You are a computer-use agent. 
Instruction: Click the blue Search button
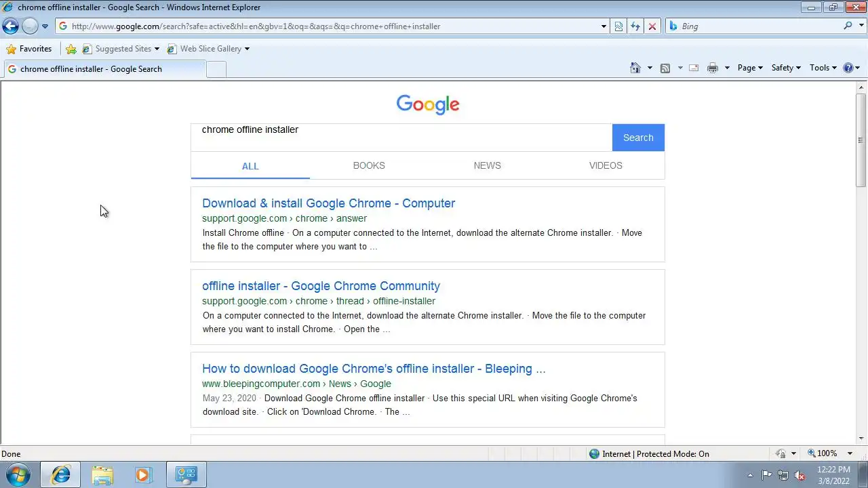(638, 138)
